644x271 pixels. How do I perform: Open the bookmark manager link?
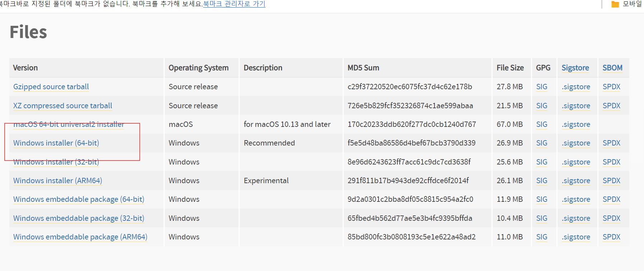point(234,4)
